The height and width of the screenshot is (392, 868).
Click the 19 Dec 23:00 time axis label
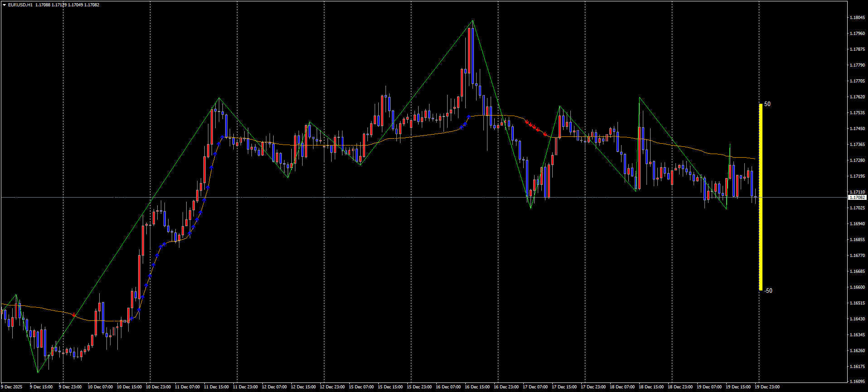pyautogui.click(x=767, y=387)
